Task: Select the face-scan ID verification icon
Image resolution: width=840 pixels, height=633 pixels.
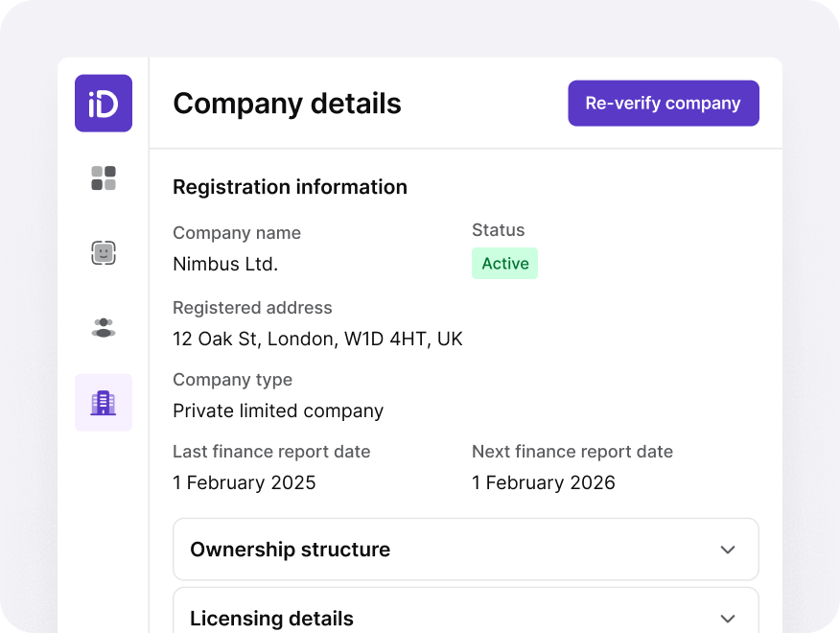Action: (103, 252)
